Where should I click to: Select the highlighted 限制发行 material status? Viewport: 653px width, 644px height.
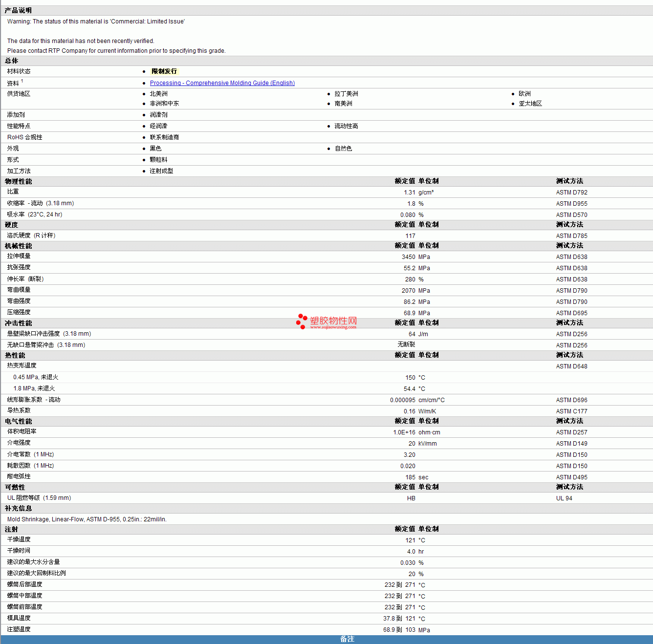coord(164,71)
